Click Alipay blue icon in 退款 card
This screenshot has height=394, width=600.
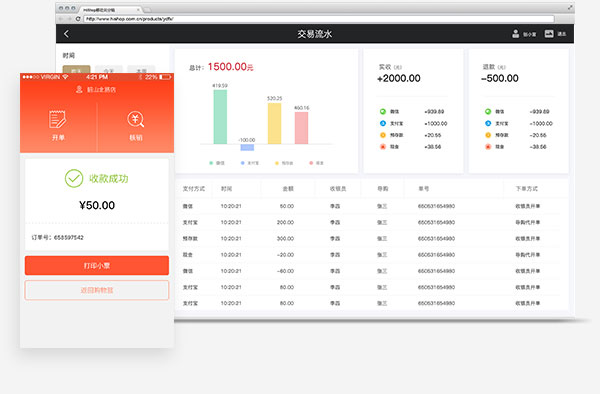(488, 123)
